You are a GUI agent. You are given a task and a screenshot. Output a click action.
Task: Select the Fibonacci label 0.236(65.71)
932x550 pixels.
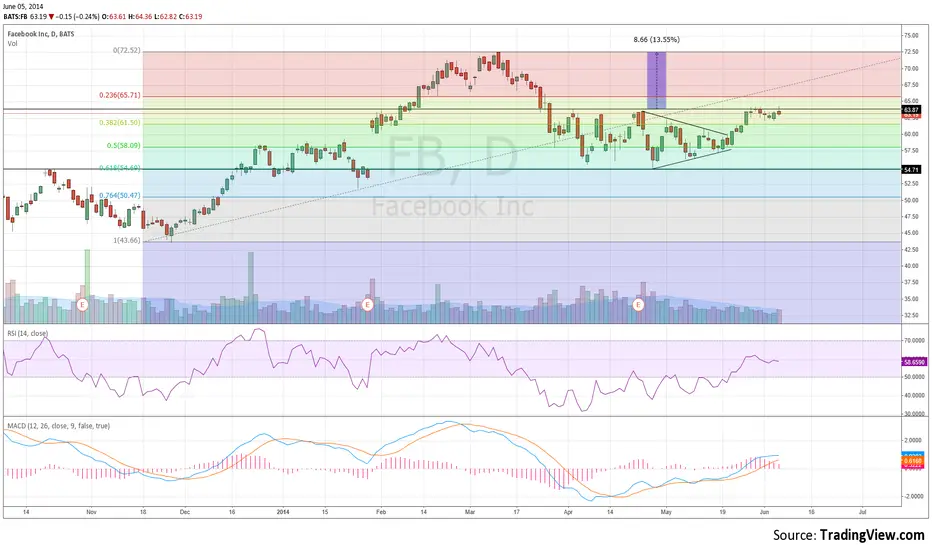coord(120,95)
